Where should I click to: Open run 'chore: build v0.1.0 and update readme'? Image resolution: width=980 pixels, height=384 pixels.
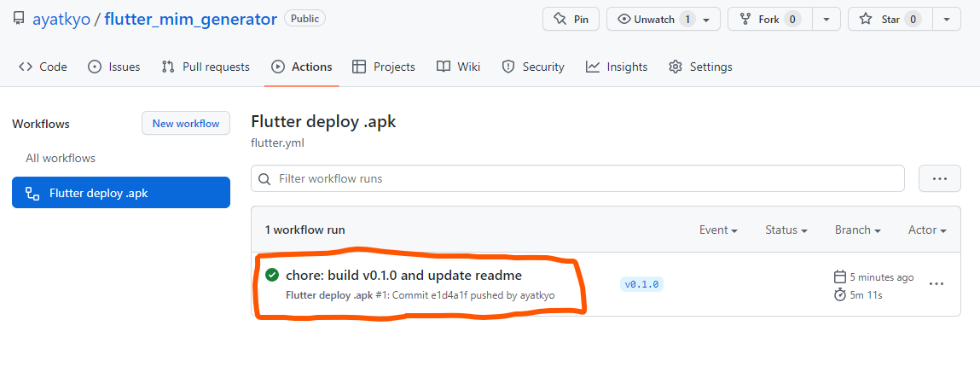[403, 275]
